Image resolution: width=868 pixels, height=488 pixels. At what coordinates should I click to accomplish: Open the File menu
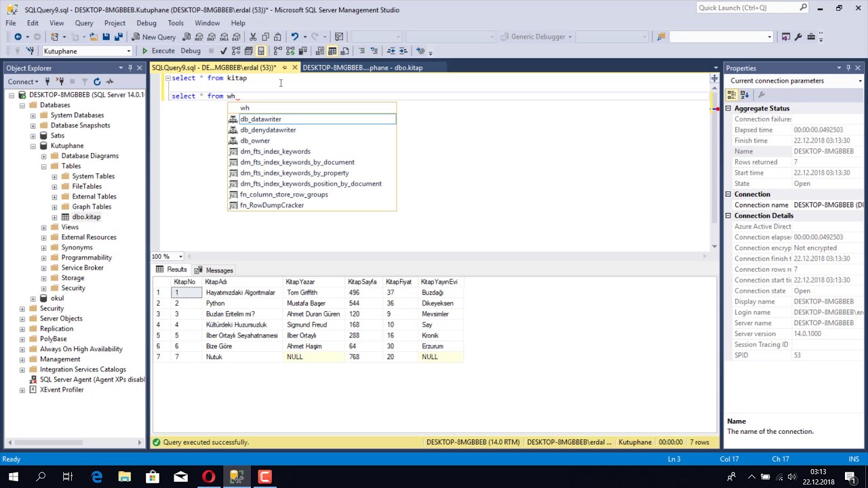click(11, 23)
